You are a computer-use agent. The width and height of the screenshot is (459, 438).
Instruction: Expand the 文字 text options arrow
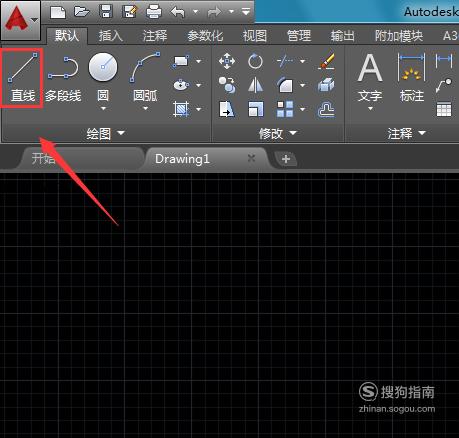tap(370, 108)
